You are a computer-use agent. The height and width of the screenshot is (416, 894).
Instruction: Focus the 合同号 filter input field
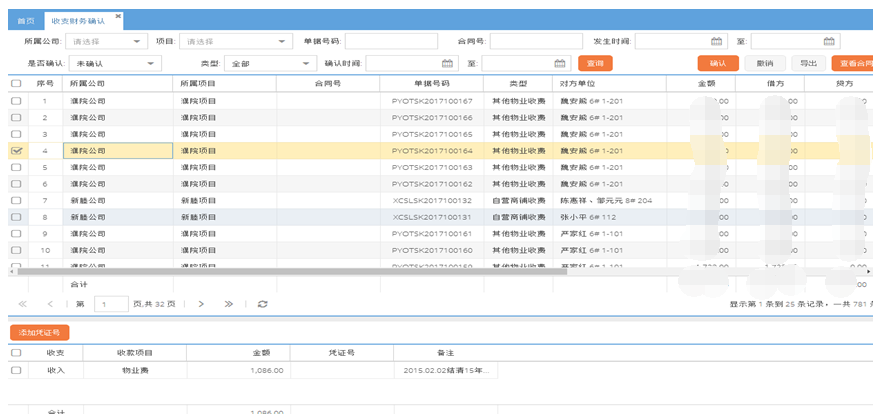pos(536,41)
